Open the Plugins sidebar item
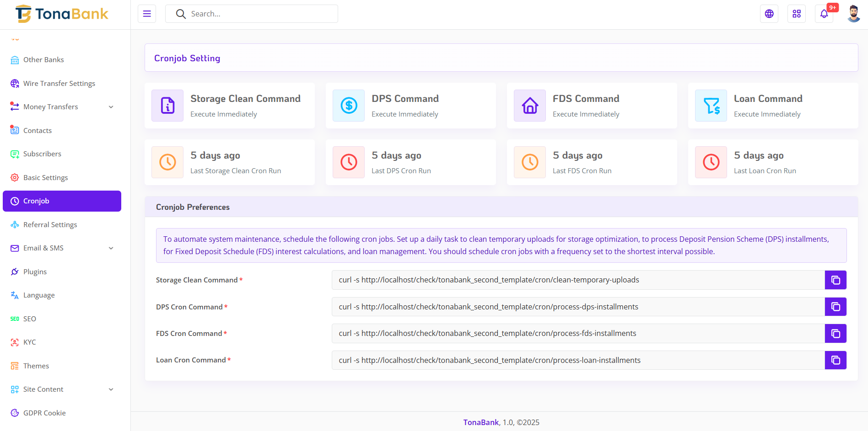The width and height of the screenshot is (868, 431). tap(35, 272)
